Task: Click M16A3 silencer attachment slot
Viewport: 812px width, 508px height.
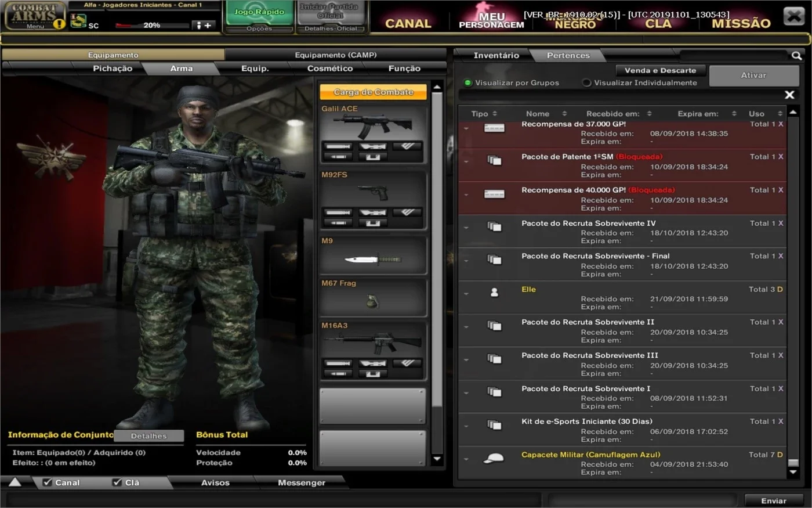Action: click(338, 363)
